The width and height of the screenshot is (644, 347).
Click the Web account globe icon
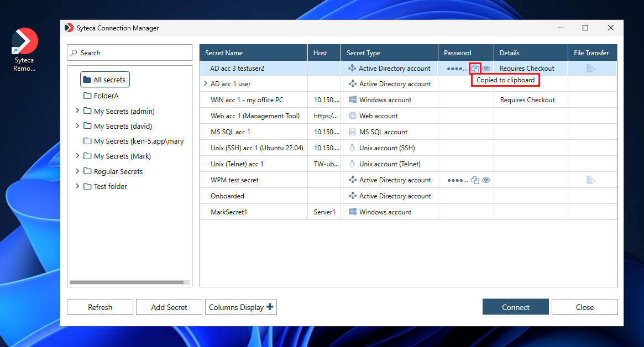click(352, 116)
